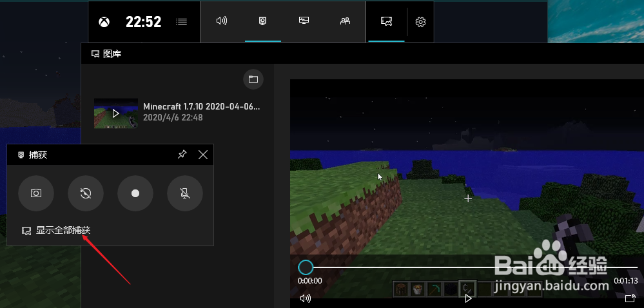
Task: Take a screenshot with camera button
Action: (36, 193)
